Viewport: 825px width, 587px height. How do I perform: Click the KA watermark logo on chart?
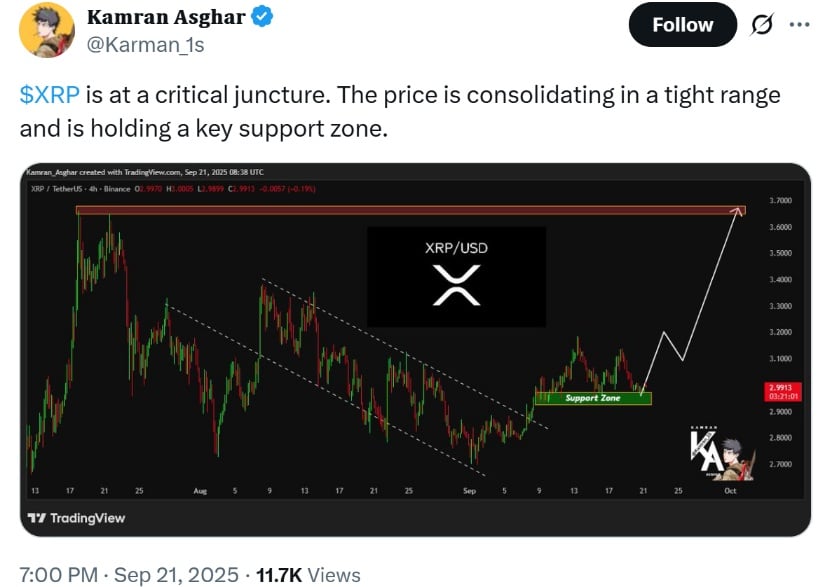pyautogui.click(x=723, y=453)
